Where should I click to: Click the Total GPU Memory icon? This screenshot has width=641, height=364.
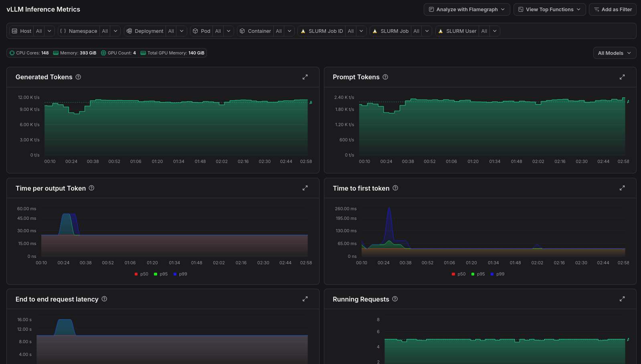click(x=143, y=53)
